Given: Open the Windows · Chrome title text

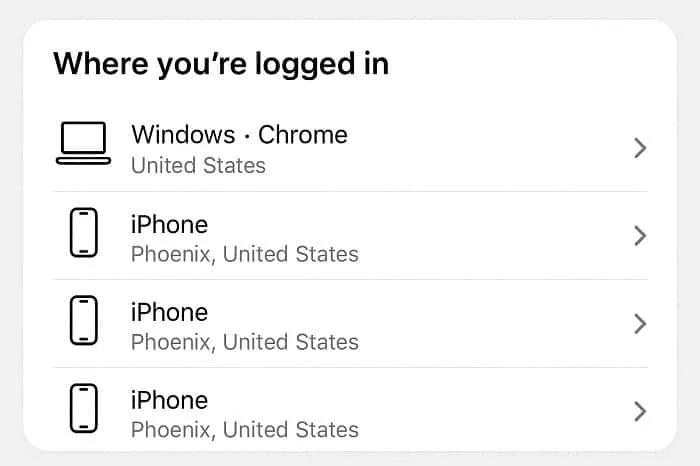Looking at the screenshot, I should [239, 134].
